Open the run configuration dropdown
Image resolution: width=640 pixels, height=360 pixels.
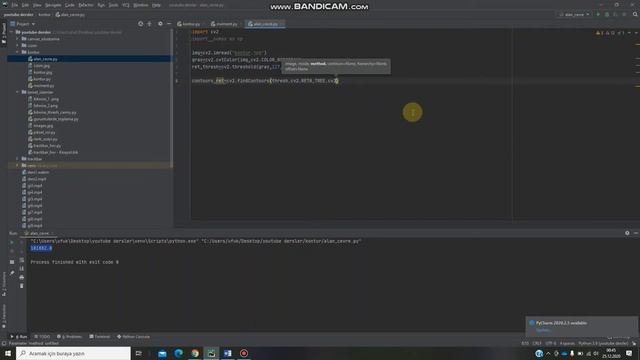click(575, 15)
